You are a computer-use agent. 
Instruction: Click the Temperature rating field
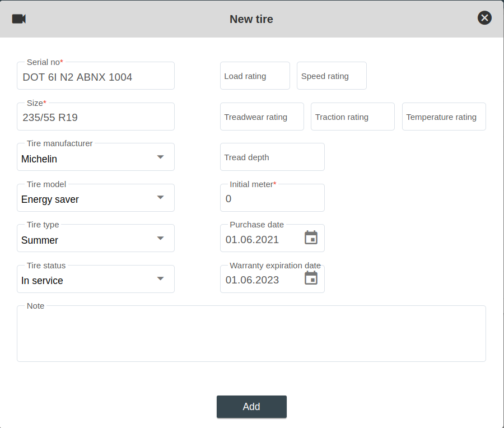(x=444, y=117)
